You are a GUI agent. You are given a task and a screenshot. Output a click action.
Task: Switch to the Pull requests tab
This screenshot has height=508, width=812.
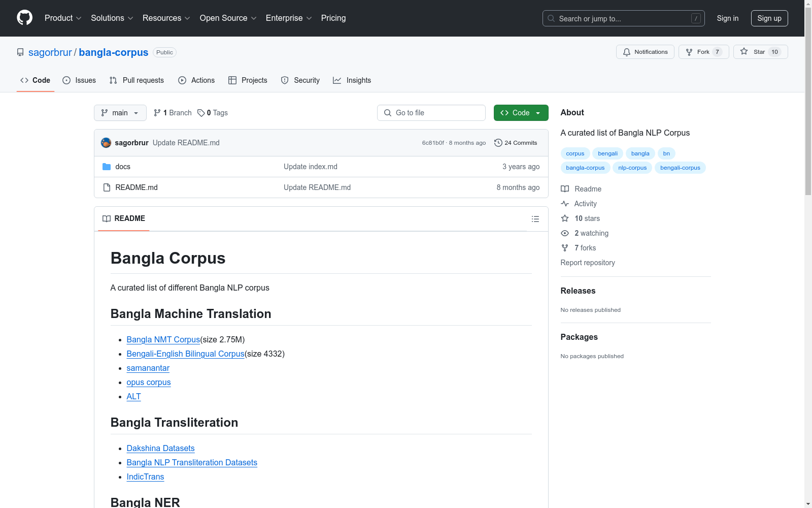[137, 80]
